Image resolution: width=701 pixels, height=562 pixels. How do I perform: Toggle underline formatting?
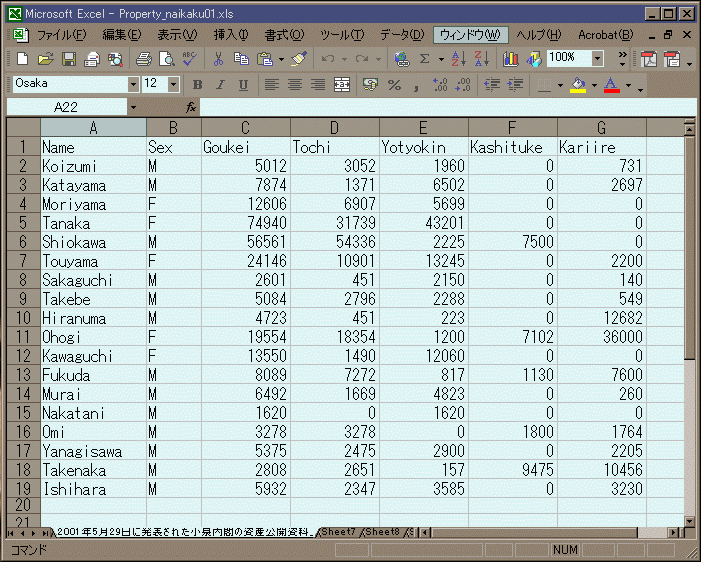tap(243, 85)
